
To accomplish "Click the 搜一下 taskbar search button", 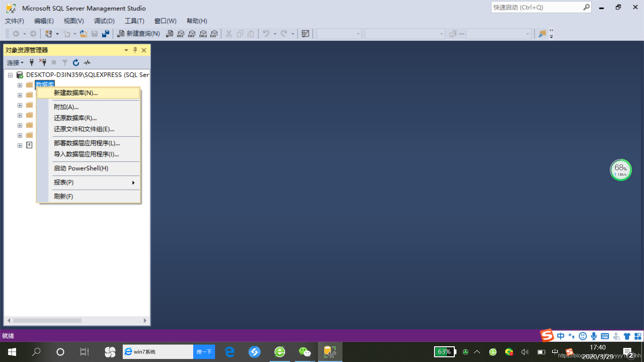I will pos(204,352).
